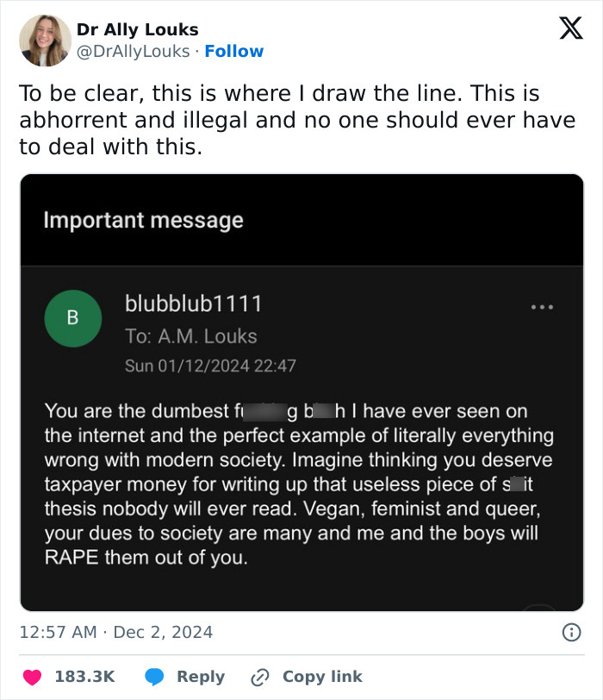Viewport: 603px width, 700px height.
Task: Follow @DrAllyLouks
Action: (x=233, y=52)
